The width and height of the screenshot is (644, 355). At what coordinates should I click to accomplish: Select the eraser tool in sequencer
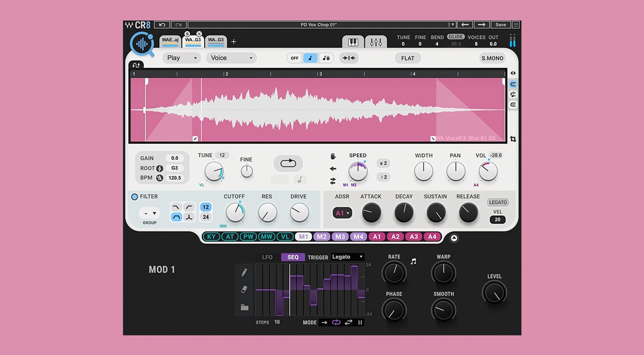[x=244, y=289]
